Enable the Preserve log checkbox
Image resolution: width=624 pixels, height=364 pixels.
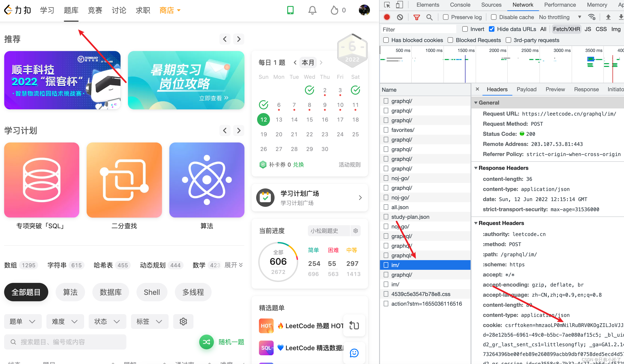[446, 17]
